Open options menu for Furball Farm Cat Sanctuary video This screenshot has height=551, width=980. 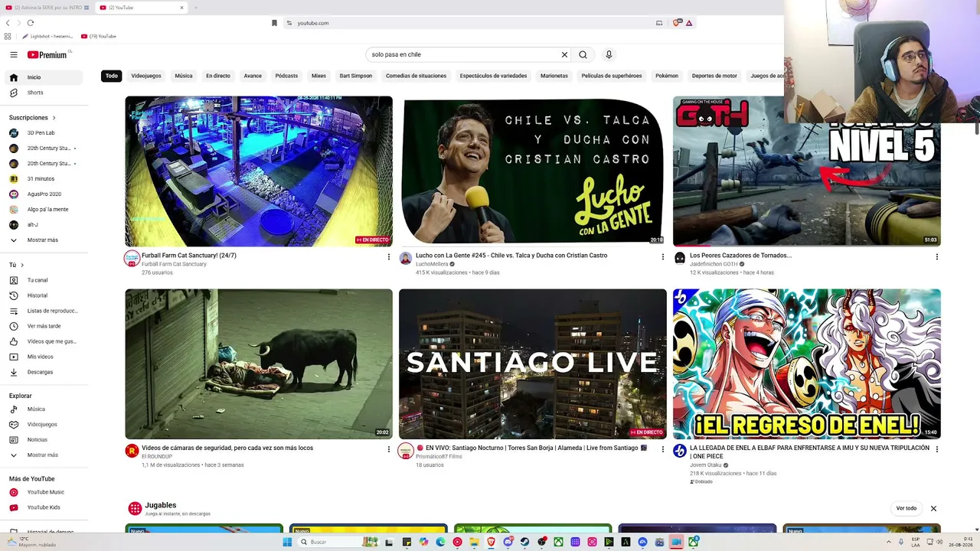pyautogui.click(x=389, y=257)
